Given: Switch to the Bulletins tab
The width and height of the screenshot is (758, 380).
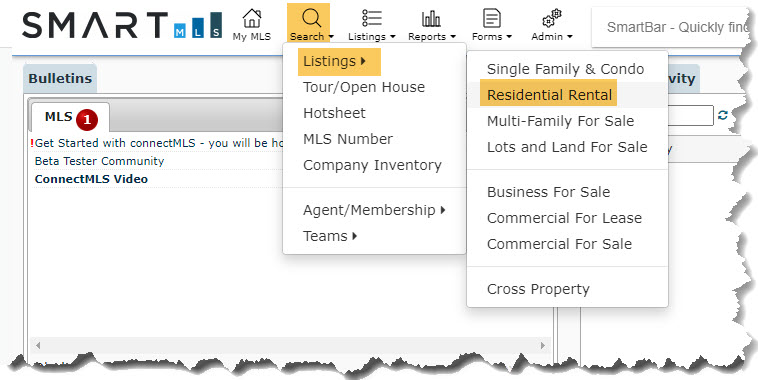Looking at the screenshot, I should [60, 79].
